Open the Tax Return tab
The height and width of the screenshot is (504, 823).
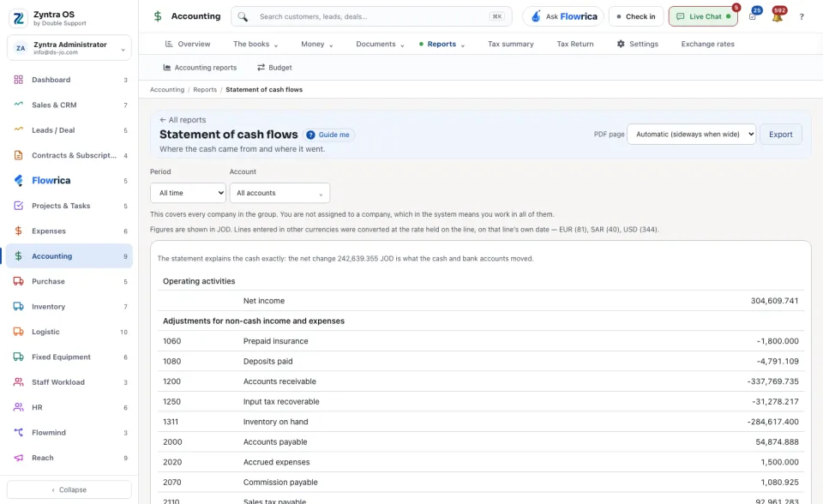coord(575,44)
